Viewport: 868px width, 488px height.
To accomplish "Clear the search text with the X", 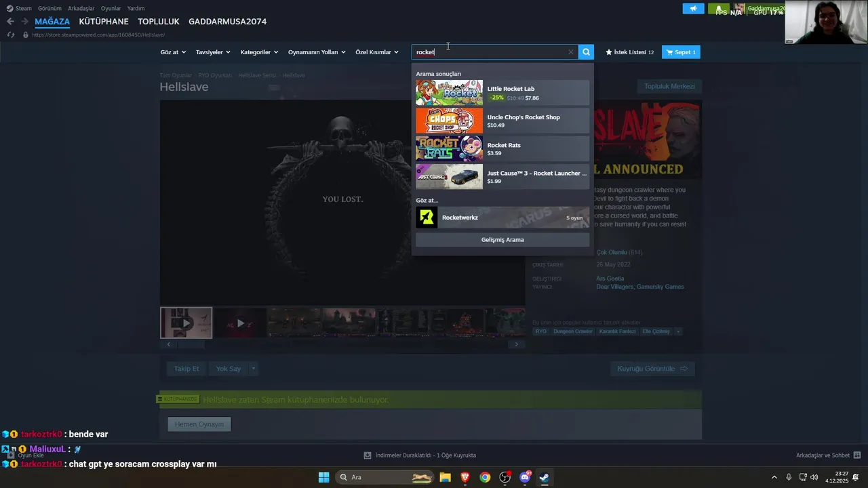I will [570, 52].
